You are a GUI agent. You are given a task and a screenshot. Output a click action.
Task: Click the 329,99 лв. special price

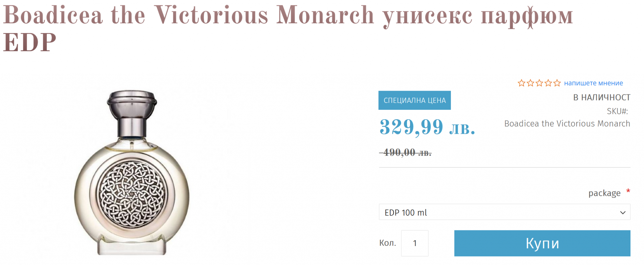[427, 127]
